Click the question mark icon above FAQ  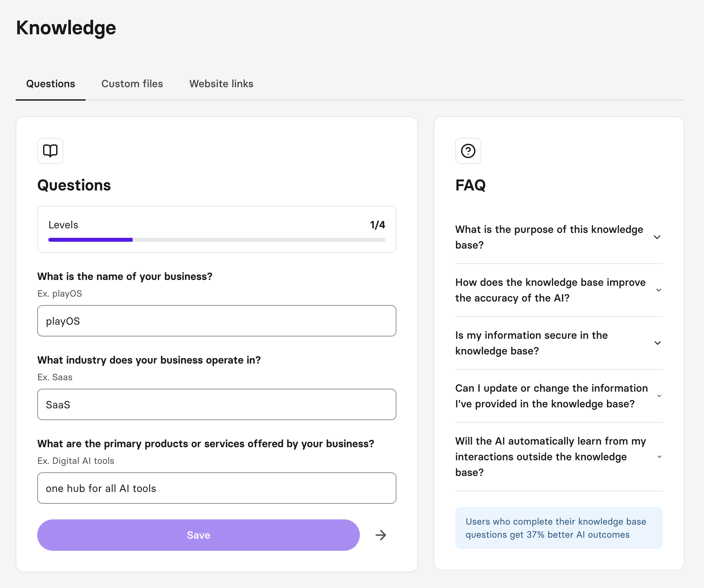pyautogui.click(x=468, y=151)
